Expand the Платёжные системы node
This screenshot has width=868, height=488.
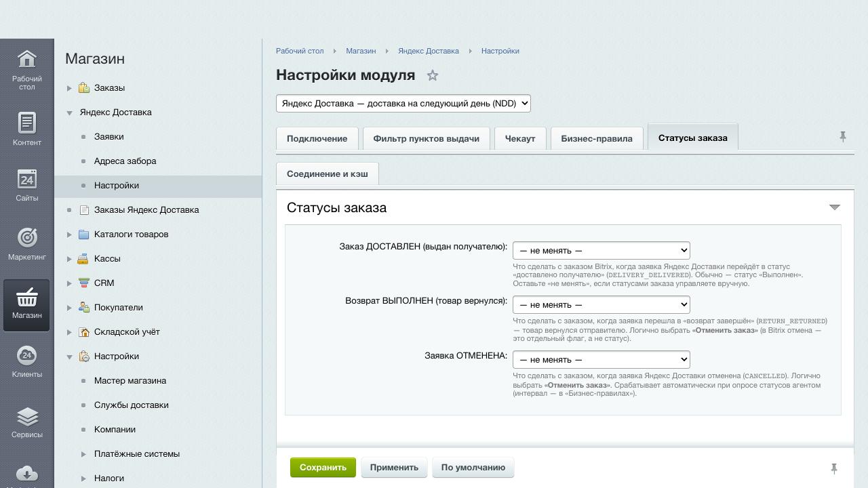pyautogui.click(x=84, y=454)
